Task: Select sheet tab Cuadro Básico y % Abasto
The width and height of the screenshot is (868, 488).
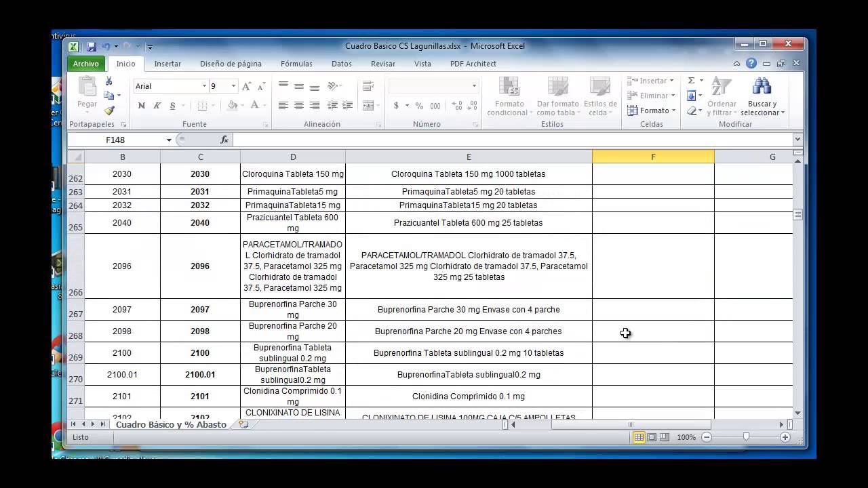Action: point(172,424)
